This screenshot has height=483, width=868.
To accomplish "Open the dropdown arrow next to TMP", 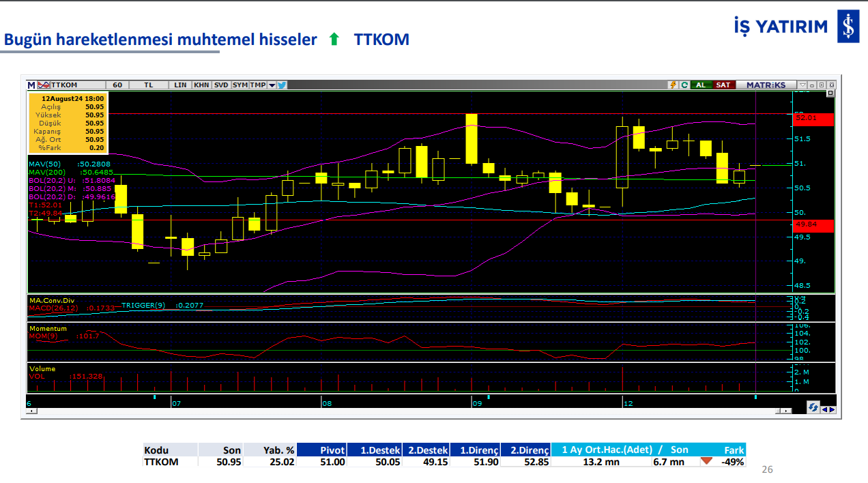I will 272,85.
